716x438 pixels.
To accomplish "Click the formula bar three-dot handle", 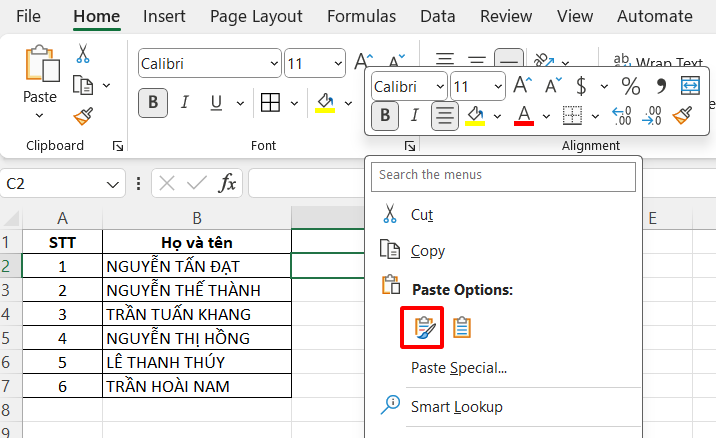I will [138, 184].
